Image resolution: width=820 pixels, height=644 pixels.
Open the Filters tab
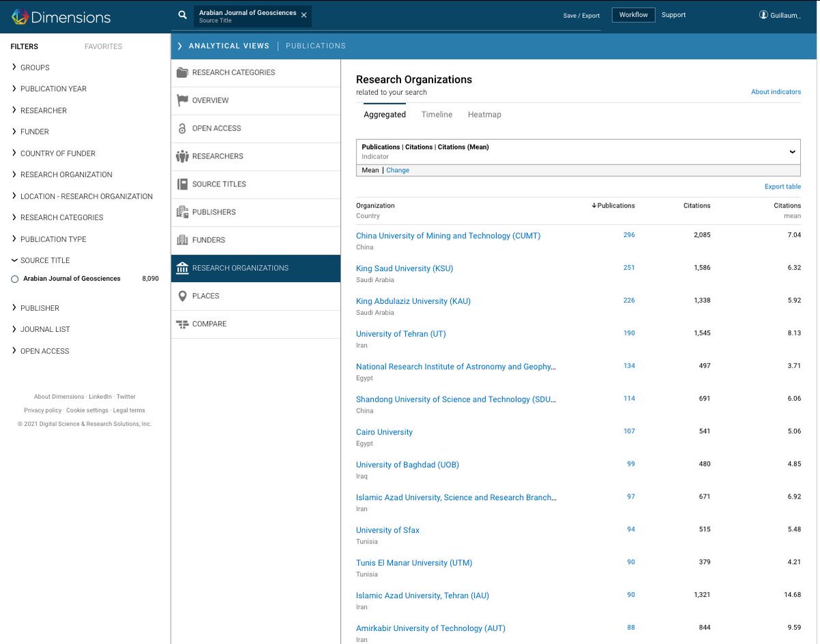25,46
